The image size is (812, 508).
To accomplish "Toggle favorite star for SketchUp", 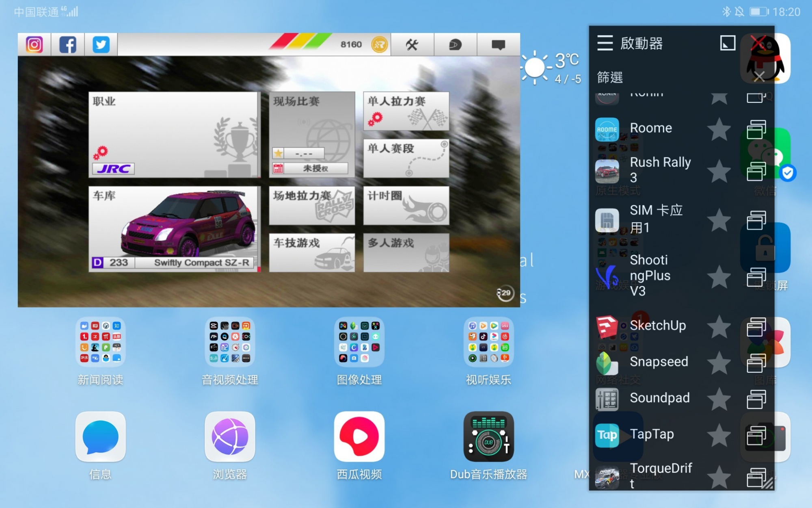I will (719, 326).
